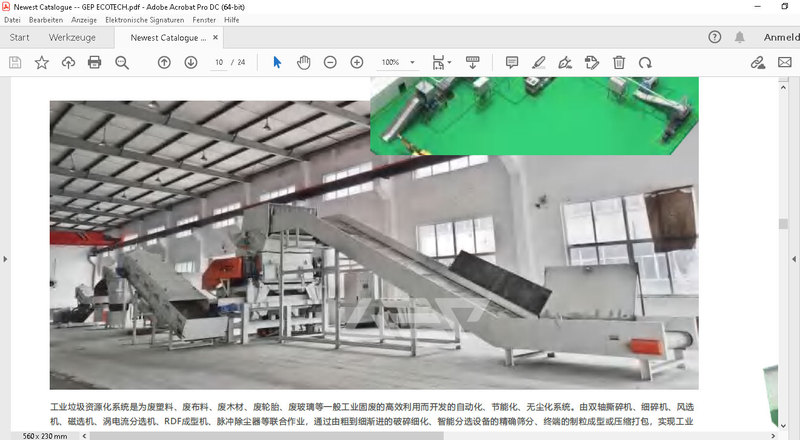Viewport: 800px width, 440px height.
Task: Click the star bookmark icon
Action: click(42, 62)
